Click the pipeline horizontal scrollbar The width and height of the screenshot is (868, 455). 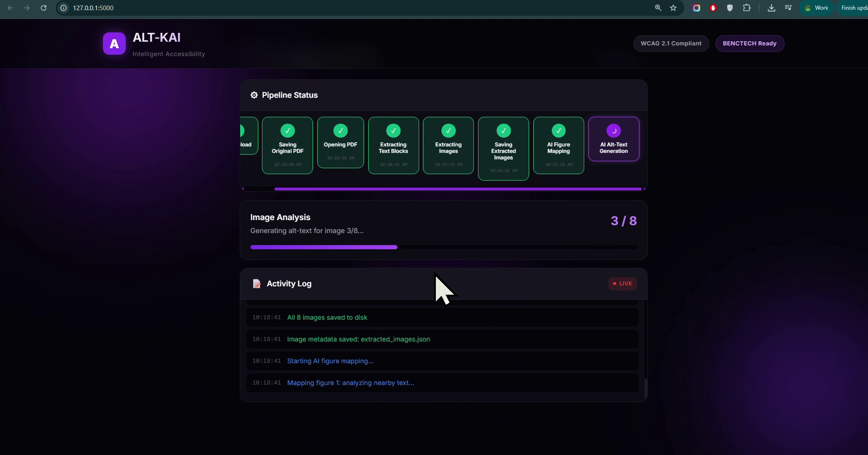[458, 189]
